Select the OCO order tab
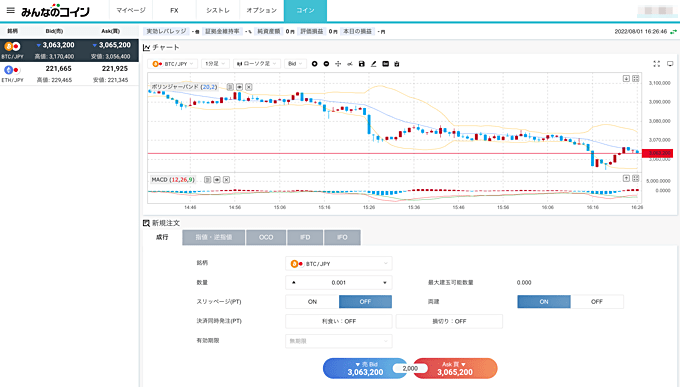This screenshot has height=387, width=680. (x=266, y=237)
